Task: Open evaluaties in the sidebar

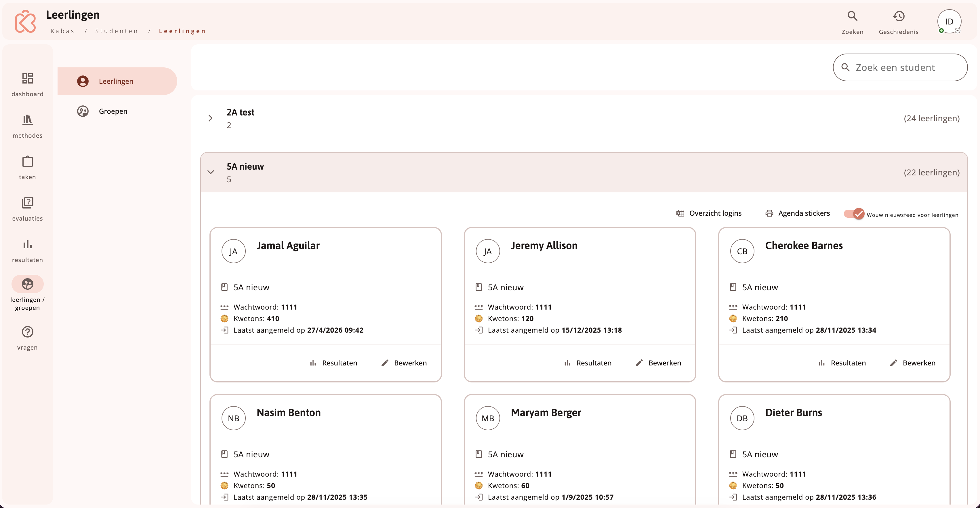Action: point(27,209)
